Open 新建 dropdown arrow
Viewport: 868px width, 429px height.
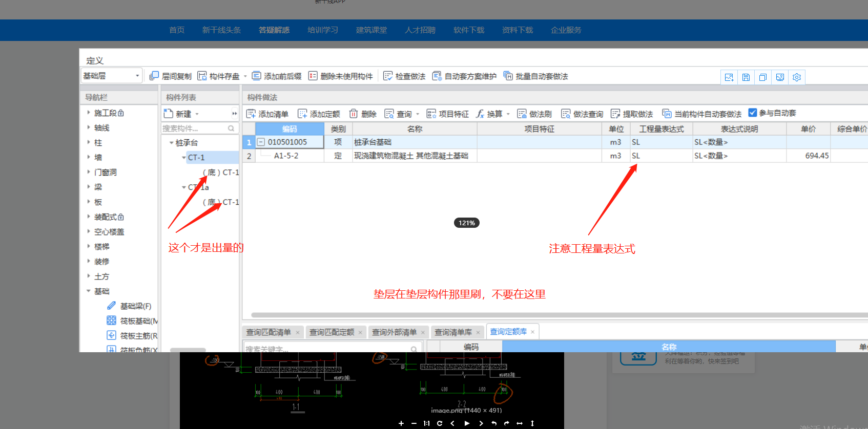click(197, 114)
